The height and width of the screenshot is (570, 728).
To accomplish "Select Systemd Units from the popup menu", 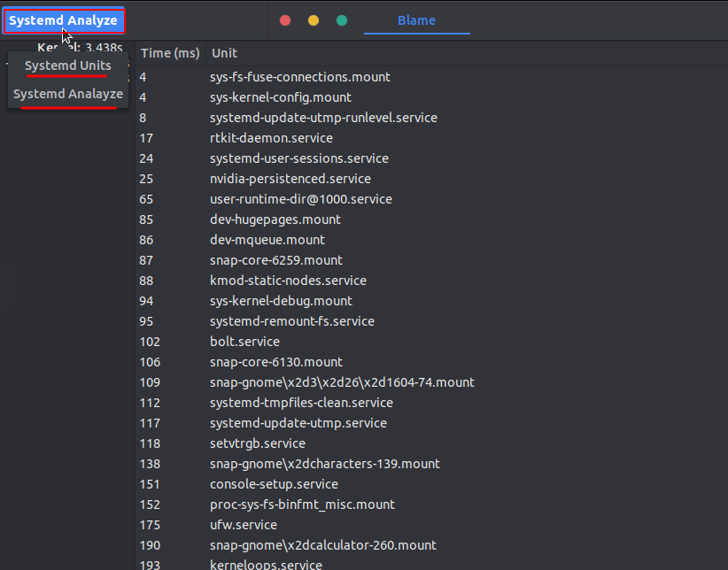I will pos(68,65).
